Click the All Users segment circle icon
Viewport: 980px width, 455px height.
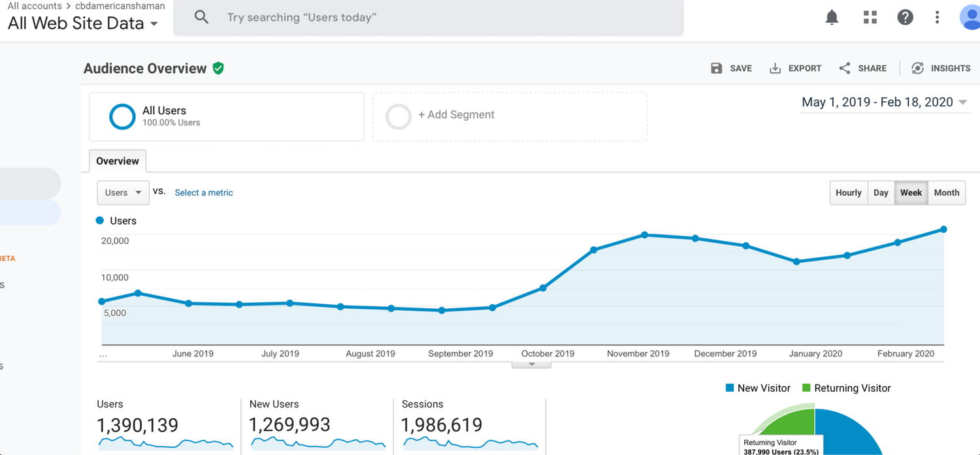coord(122,117)
